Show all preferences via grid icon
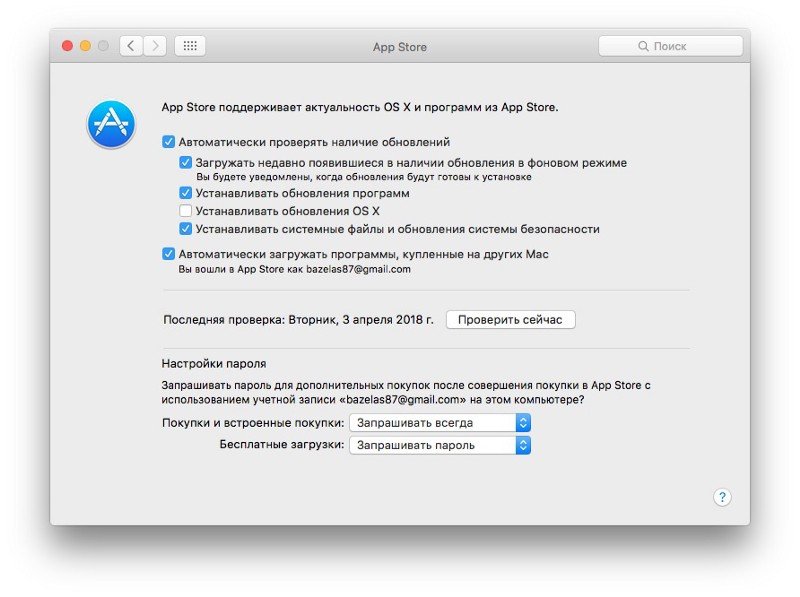This screenshot has width=800, height=597. coord(190,46)
